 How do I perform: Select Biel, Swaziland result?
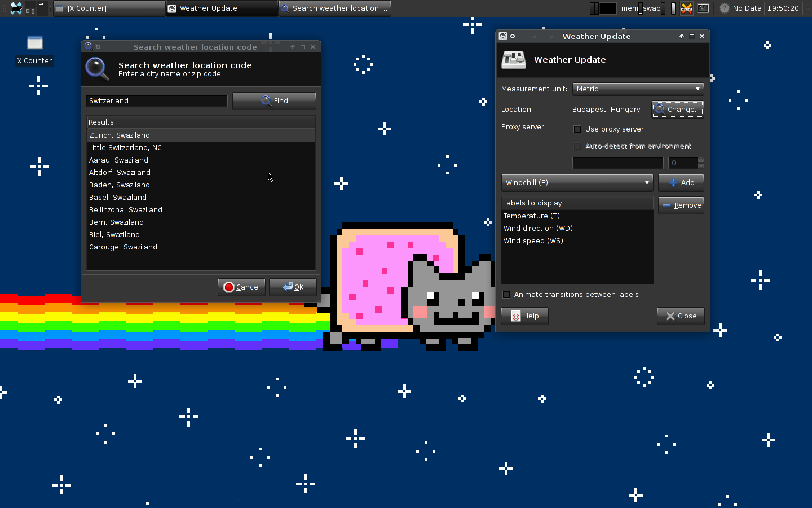click(x=201, y=235)
